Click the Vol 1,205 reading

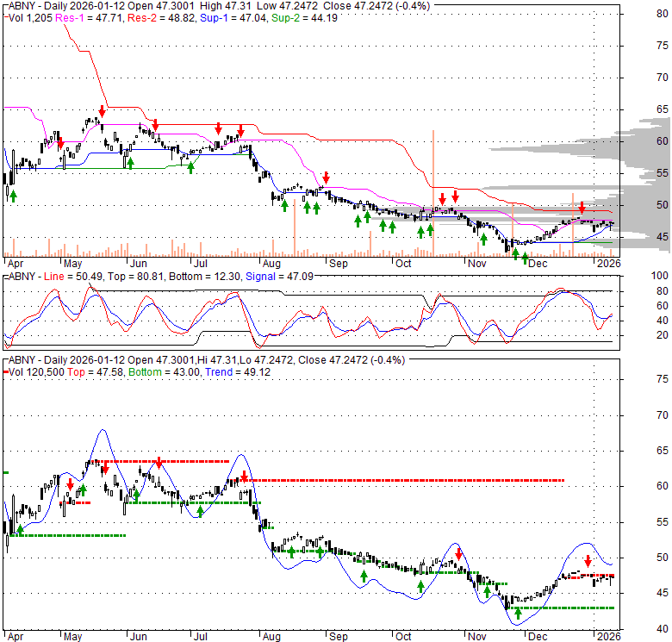tap(30, 18)
